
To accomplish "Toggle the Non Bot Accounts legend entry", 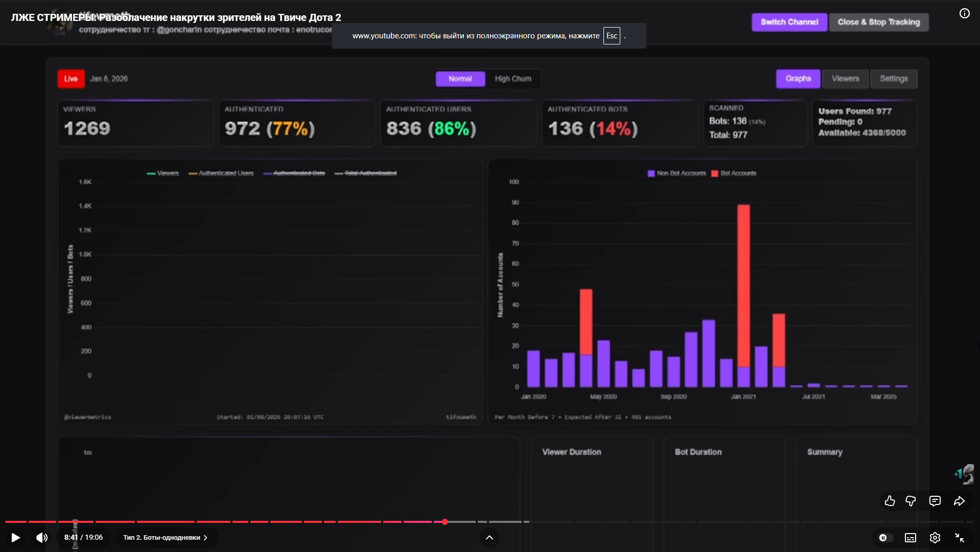I will [x=677, y=173].
